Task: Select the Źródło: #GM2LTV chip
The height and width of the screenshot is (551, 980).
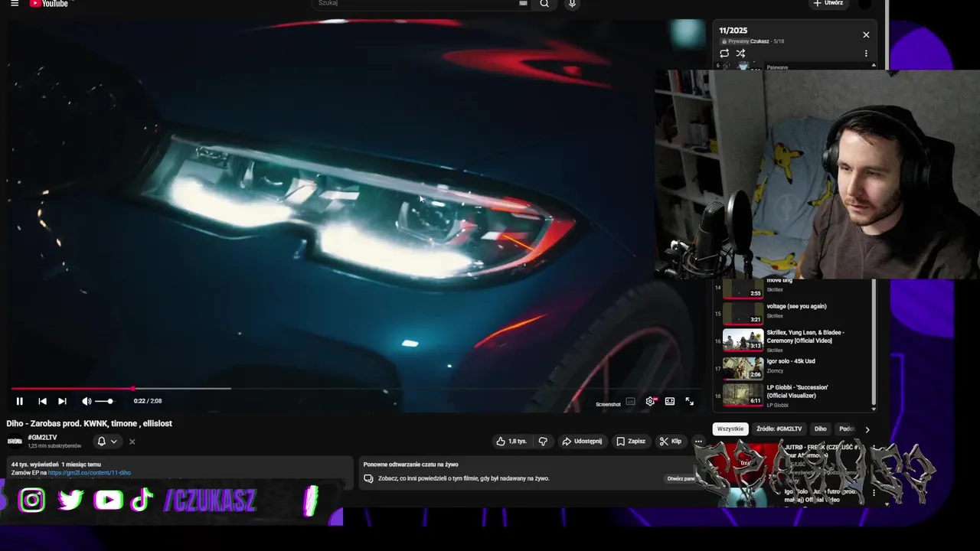Action: (779, 429)
